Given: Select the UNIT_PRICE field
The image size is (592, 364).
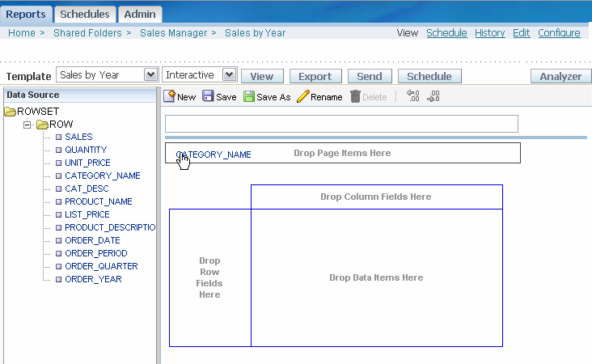Looking at the screenshot, I should pyautogui.click(x=87, y=163).
